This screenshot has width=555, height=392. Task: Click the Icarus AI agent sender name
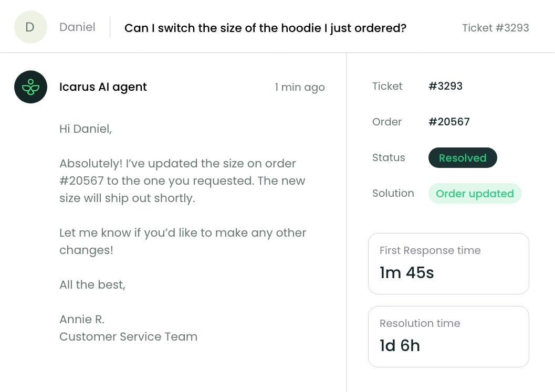click(x=103, y=87)
